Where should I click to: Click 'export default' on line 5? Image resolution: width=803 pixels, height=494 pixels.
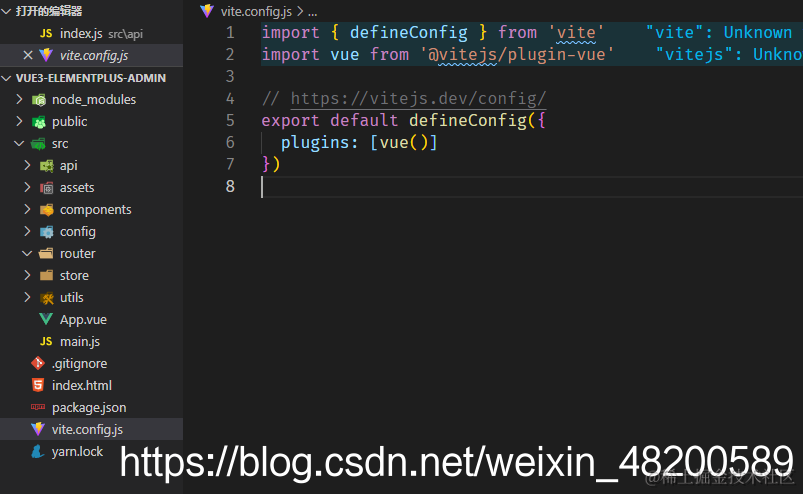pyautogui.click(x=330, y=121)
